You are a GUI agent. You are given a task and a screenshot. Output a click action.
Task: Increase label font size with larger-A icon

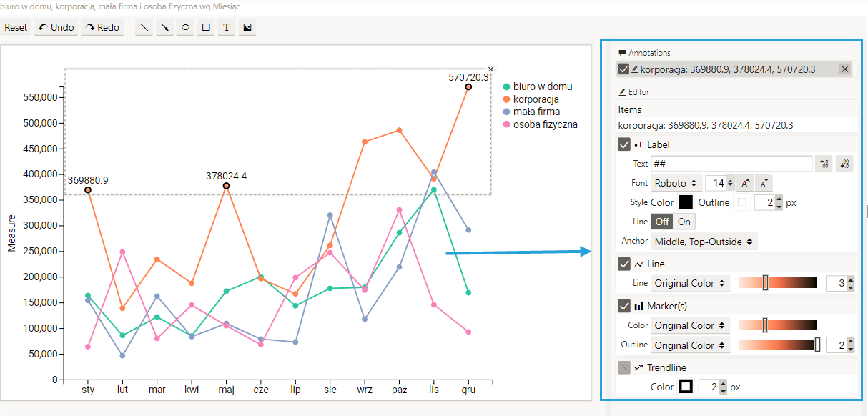(746, 184)
